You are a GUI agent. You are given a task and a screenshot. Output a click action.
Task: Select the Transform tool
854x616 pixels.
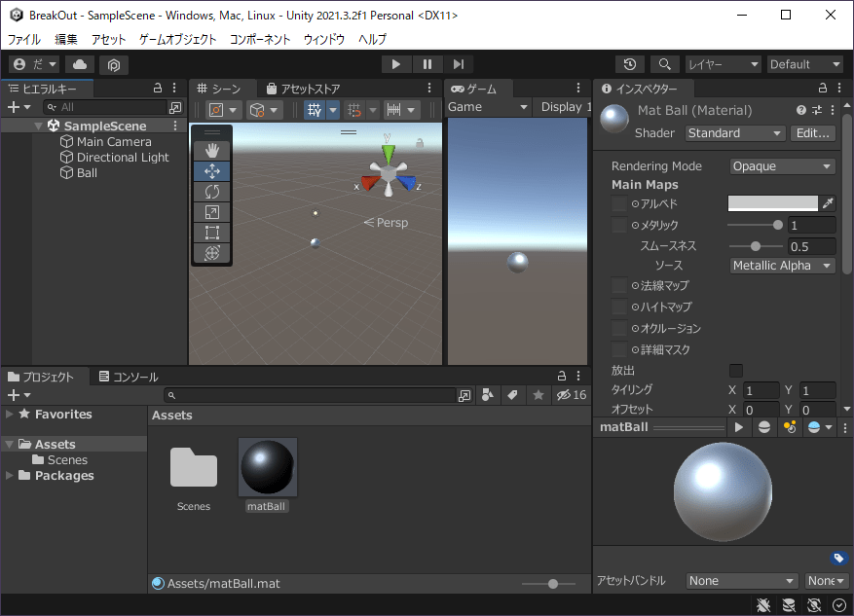click(x=212, y=253)
